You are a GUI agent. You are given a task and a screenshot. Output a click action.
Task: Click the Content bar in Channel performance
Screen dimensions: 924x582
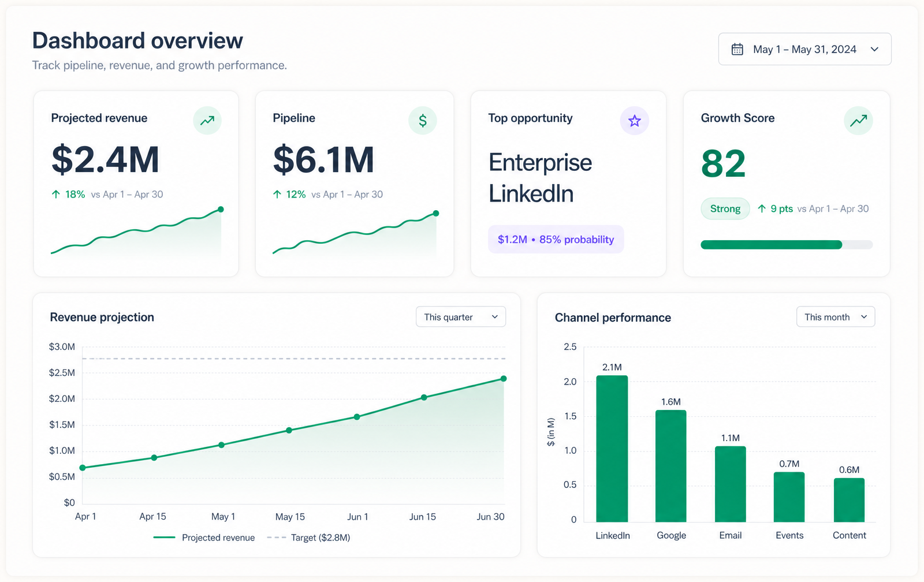click(850, 500)
